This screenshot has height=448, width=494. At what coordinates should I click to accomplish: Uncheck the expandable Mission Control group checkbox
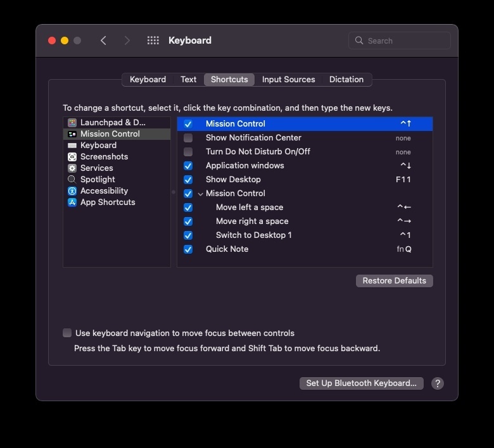click(188, 194)
